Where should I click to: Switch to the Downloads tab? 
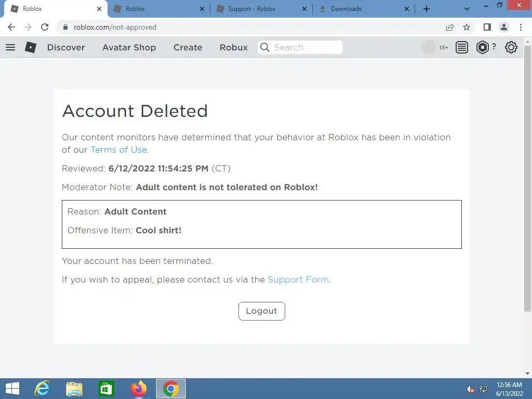(x=363, y=9)
